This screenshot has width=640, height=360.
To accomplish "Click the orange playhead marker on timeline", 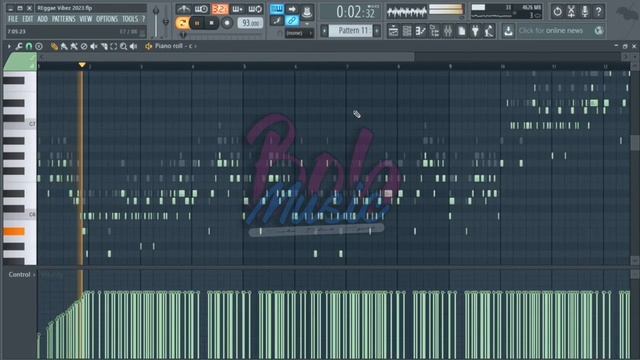I will [x=82, y=65].
